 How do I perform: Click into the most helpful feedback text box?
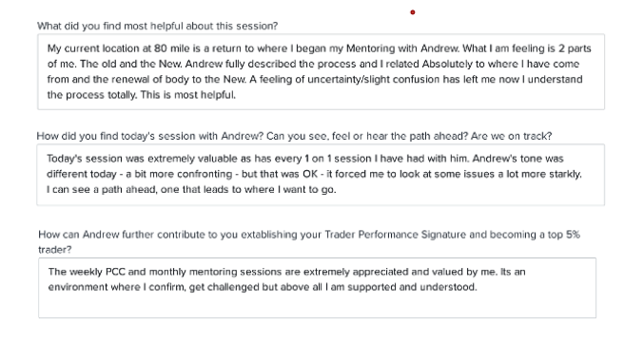[x=321, y=72]
